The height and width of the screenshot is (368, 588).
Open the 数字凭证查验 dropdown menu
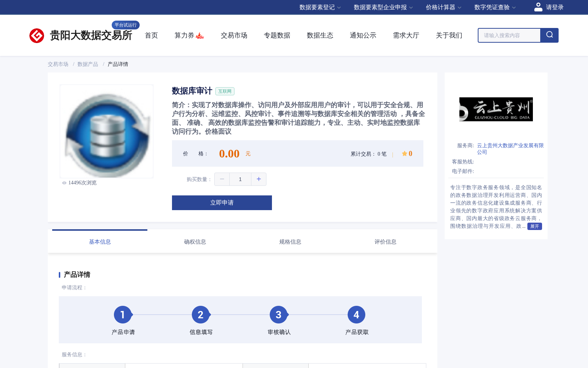click(495, 7)
